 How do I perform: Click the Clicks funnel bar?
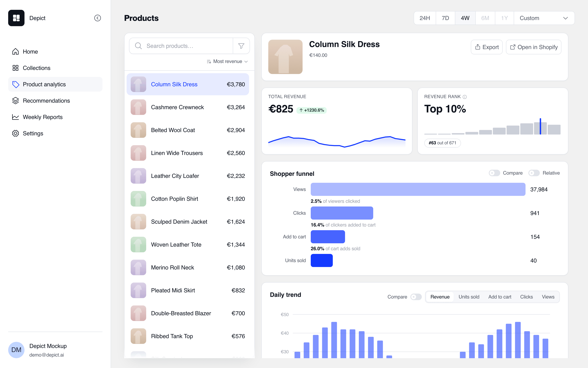[342, 213]
